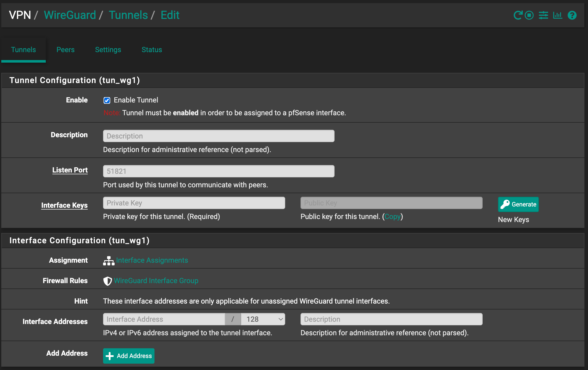Click the plus icon on Add Address button
Screen dimensions: 588x370
[x=109, y=356]
